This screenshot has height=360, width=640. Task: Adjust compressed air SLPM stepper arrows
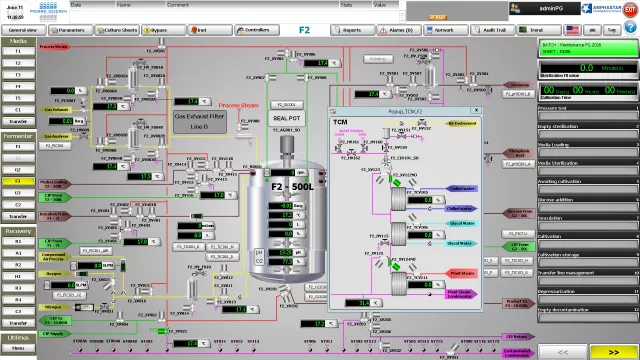click(73, 266)
